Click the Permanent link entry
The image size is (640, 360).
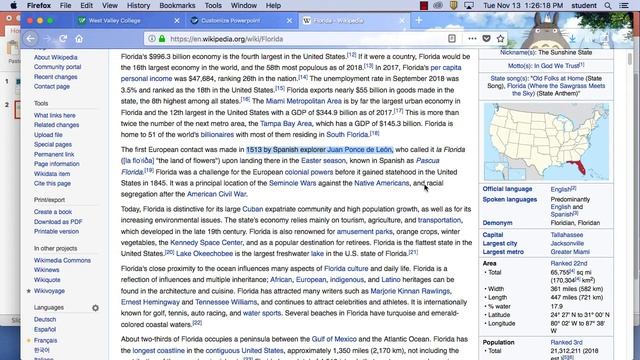(54, 154)
